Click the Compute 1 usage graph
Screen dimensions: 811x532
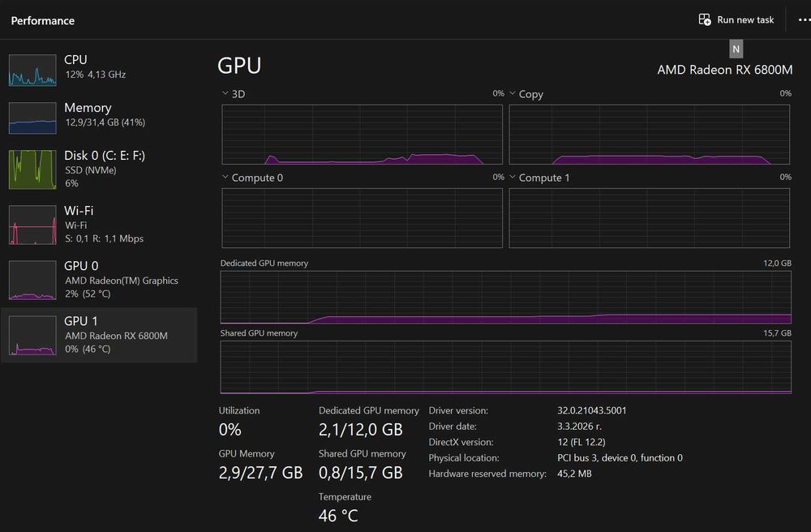pos(649,217)
